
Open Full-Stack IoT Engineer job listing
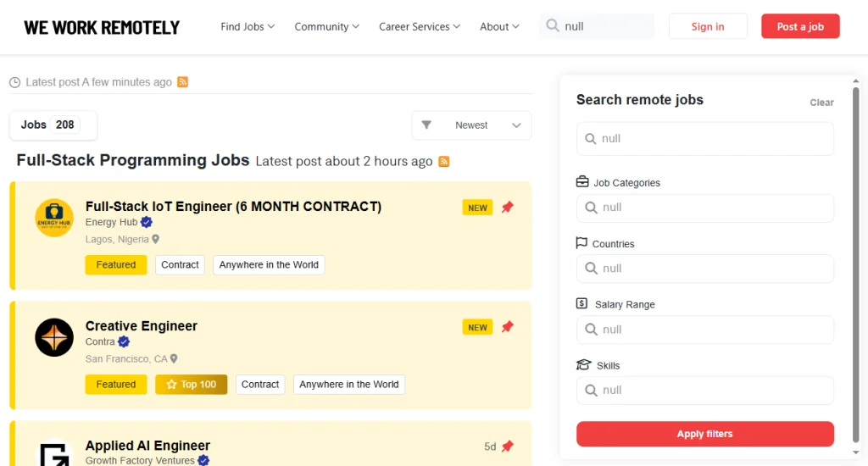coord(233,207)
